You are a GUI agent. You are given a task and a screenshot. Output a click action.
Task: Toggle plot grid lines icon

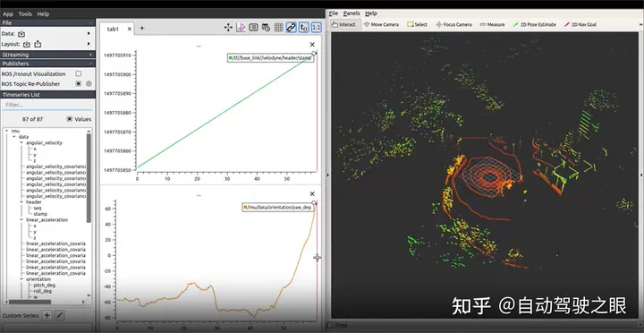pos(278,28)
